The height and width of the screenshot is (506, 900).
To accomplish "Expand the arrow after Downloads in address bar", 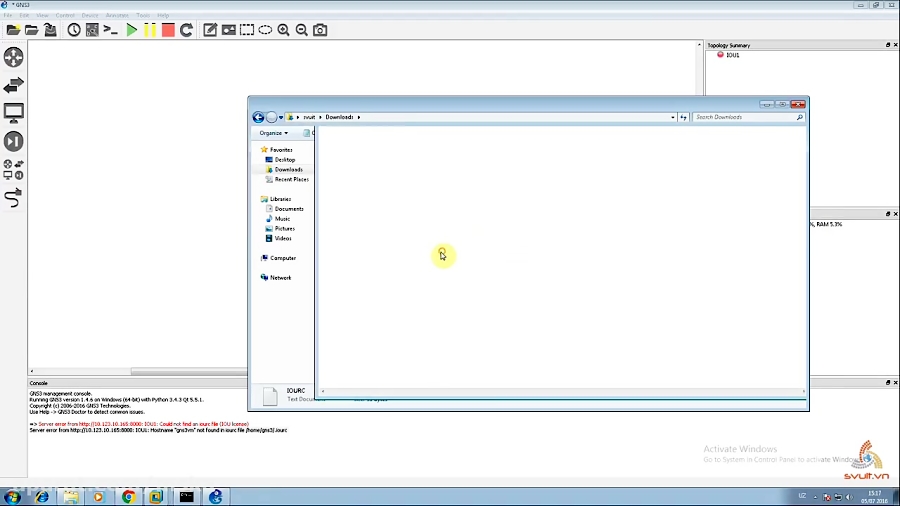I will click(x=359, y=117).
